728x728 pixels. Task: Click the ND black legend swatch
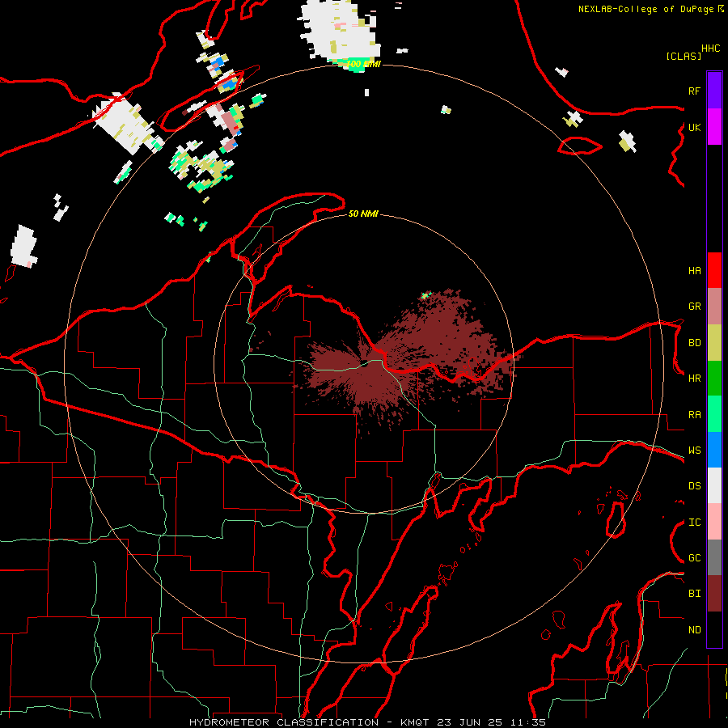[714, 629]
